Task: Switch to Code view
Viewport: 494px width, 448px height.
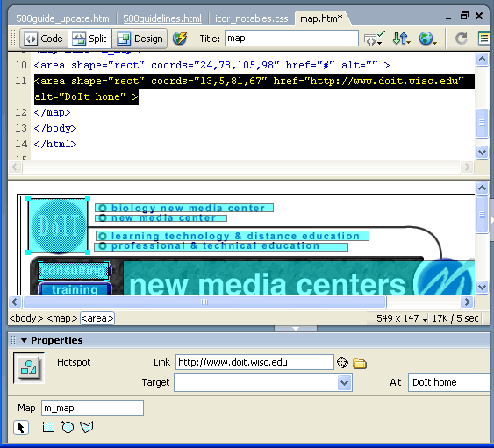Action: 44,39
